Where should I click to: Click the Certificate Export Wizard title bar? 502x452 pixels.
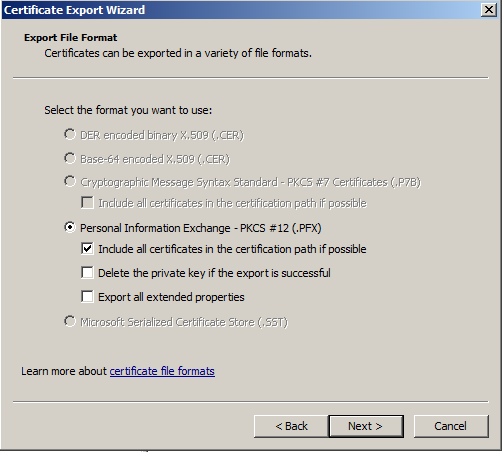click(x=240, y=10)
